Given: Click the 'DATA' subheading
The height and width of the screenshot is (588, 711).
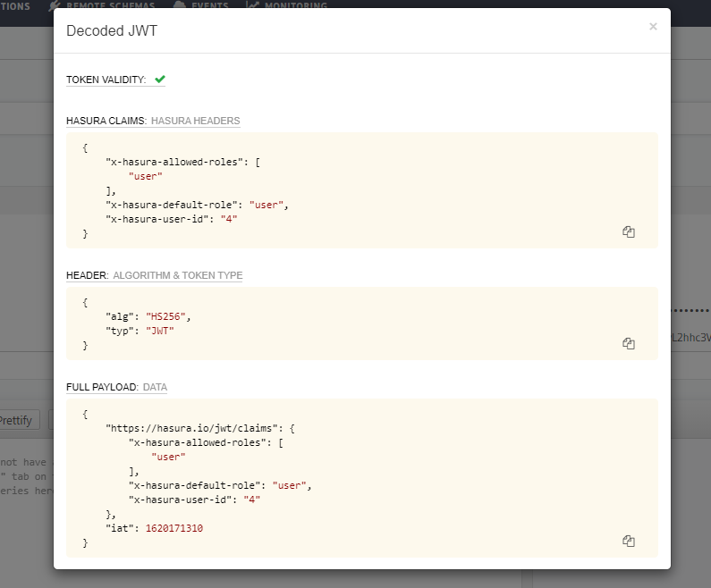Looking at the screenshot, I should pos(155,387).
